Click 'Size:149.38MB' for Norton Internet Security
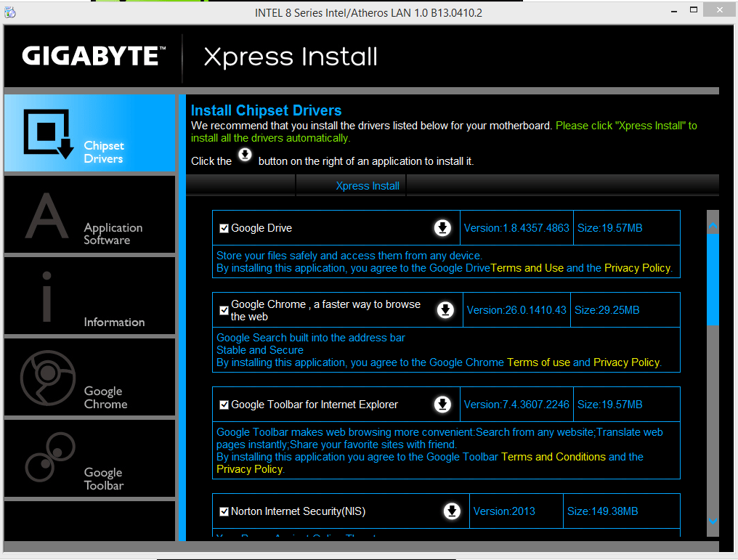 pyautogui.click(x=602, y=511)
